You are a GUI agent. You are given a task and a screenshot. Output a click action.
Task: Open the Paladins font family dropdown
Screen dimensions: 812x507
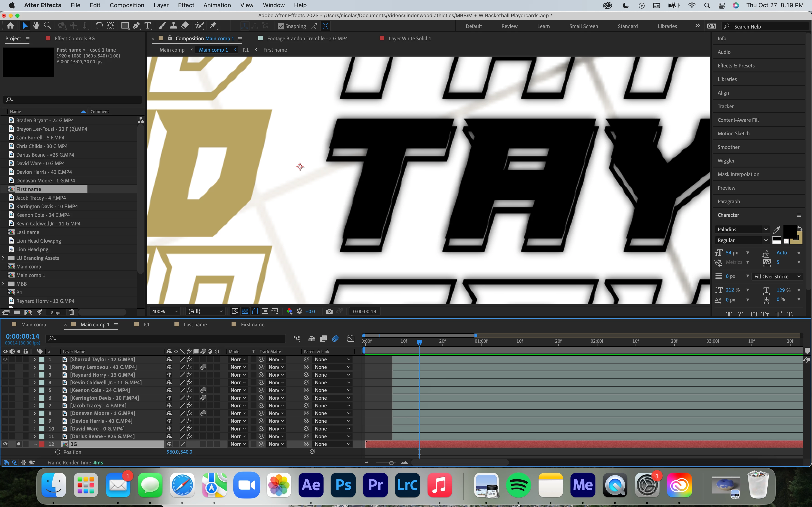pos(766,229)
